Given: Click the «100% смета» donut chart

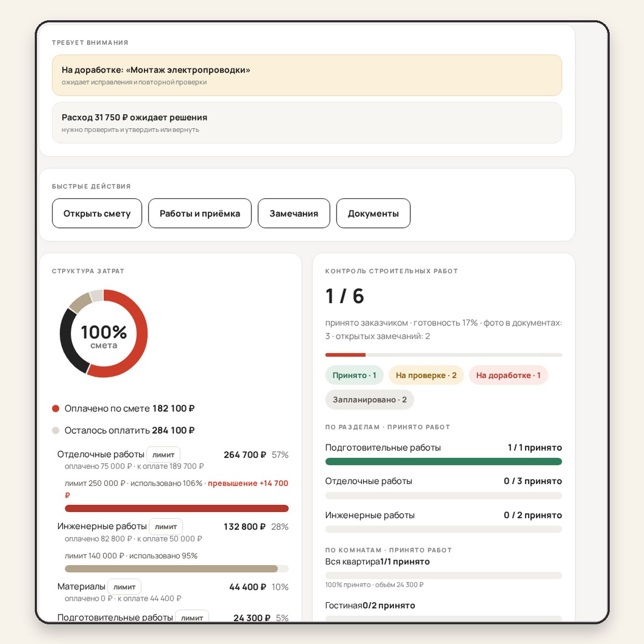Looking at the screenshot, I should pos(104,333).
